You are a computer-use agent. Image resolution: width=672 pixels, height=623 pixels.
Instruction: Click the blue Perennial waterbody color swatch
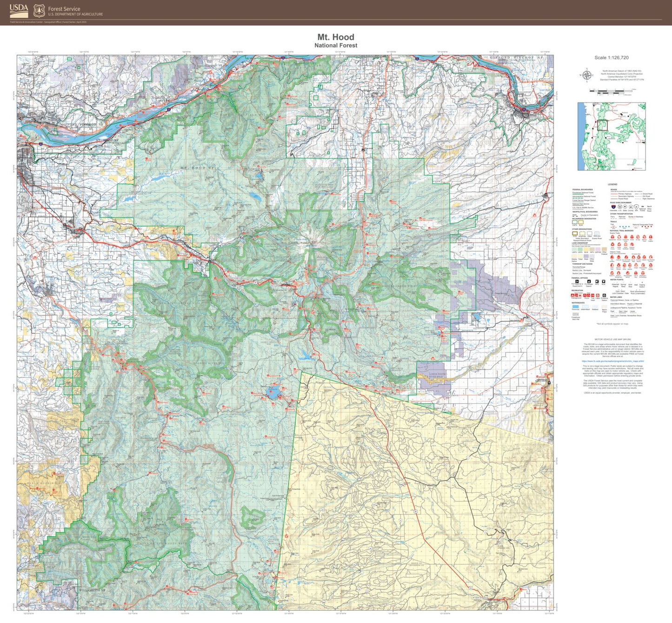point(575,306)
